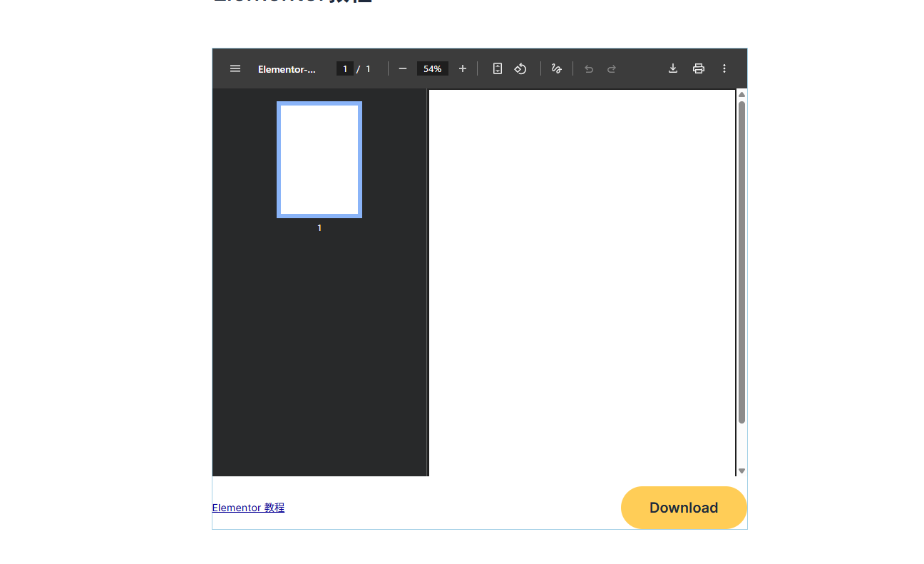
Task: Print the PDF document
Action: click(x=699, y=68)
